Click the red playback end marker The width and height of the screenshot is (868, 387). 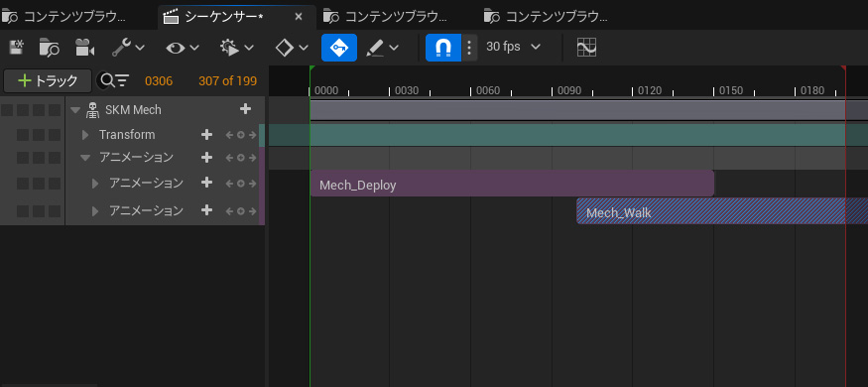point(843,68)
